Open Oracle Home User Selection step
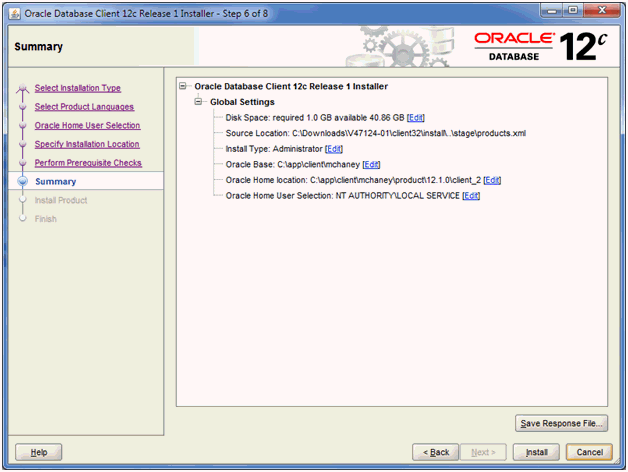 point(87,125)
